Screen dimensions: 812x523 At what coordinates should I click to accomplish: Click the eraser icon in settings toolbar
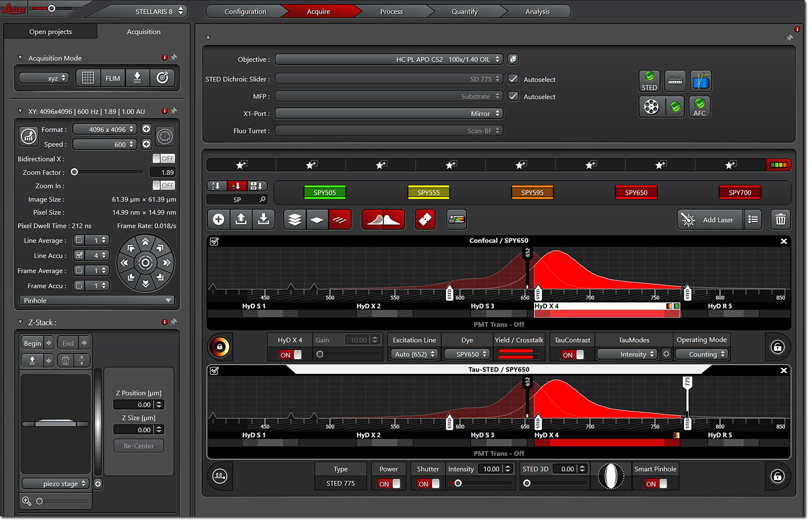pos(425,220)
